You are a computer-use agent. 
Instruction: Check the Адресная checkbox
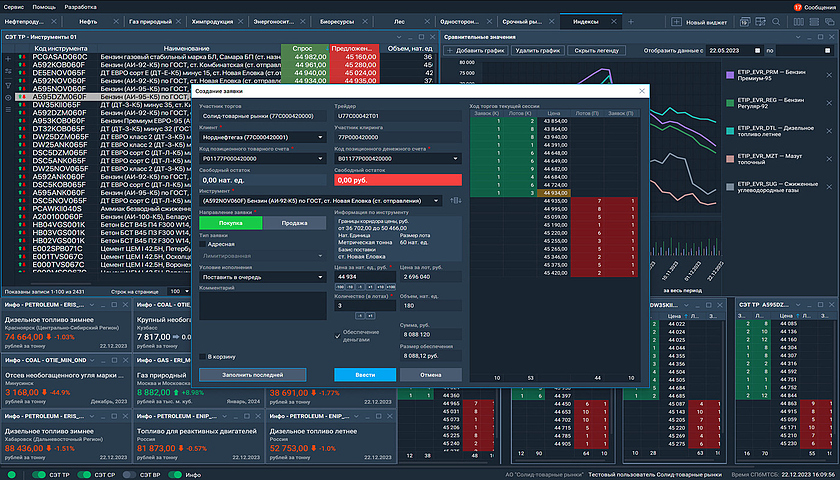tap(204, 243)
